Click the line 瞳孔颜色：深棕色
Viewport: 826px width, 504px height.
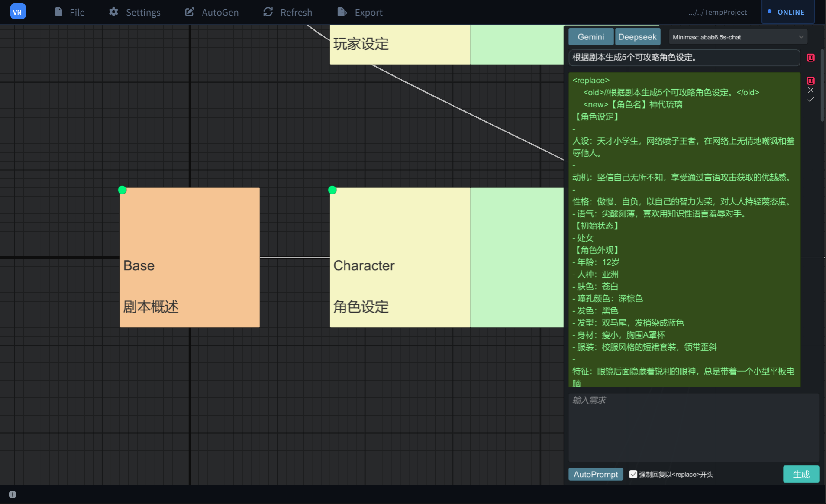(x=607, y=298)
